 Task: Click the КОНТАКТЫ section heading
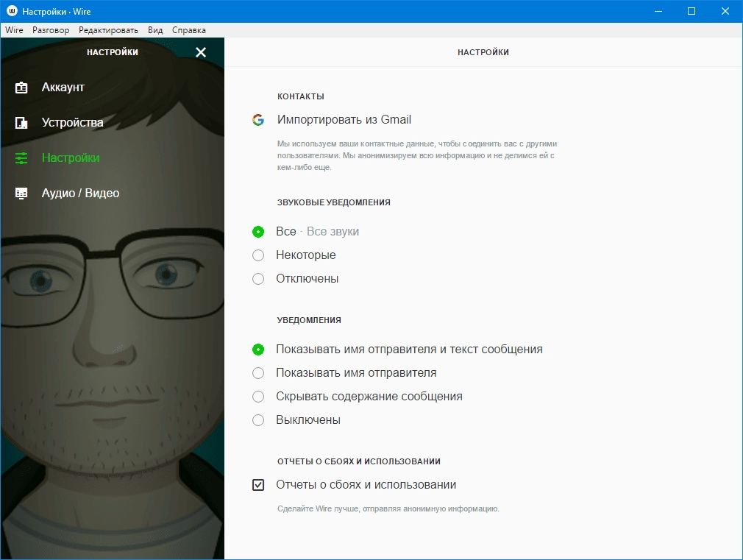click(x=301, y=96)
